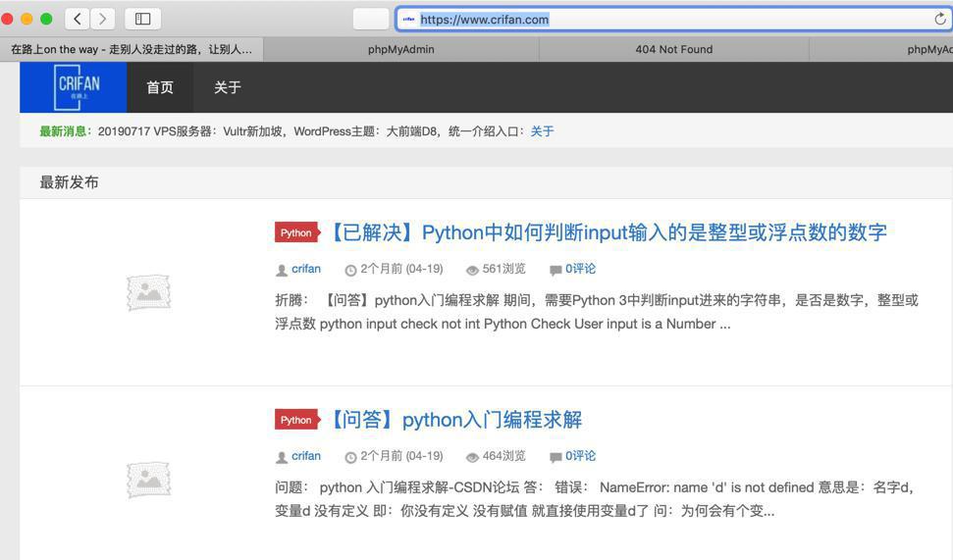Screen dimensions: 953x560
Task: Go back with Safari's back arrow
Action: point(78,19)
